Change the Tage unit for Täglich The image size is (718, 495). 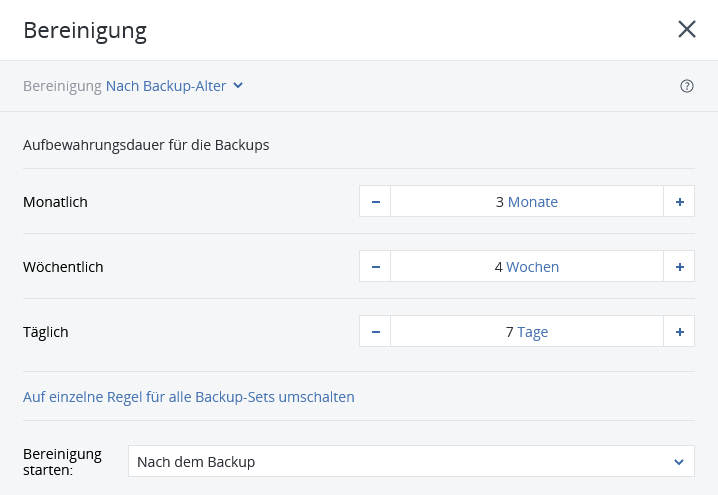pos(533,332)
